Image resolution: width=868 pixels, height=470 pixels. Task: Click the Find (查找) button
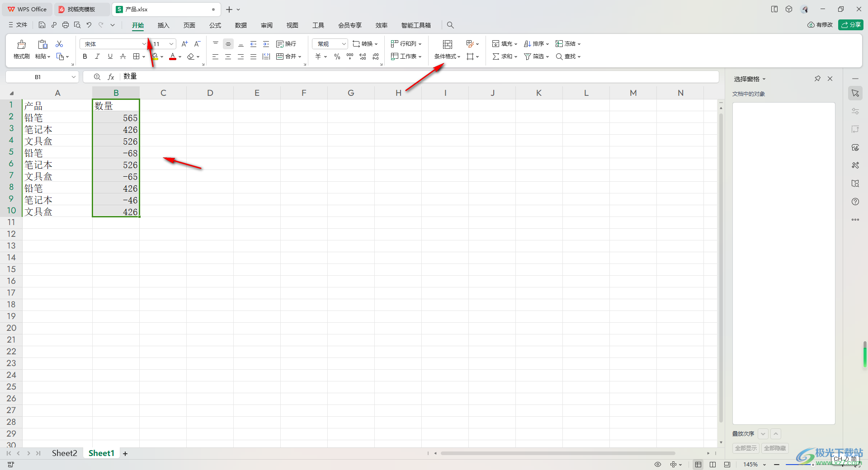point(568,56)
